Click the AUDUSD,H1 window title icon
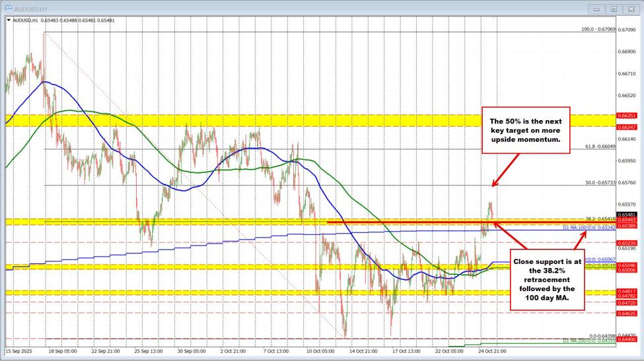This screenshot has width=644, height=361. point(9,9)
